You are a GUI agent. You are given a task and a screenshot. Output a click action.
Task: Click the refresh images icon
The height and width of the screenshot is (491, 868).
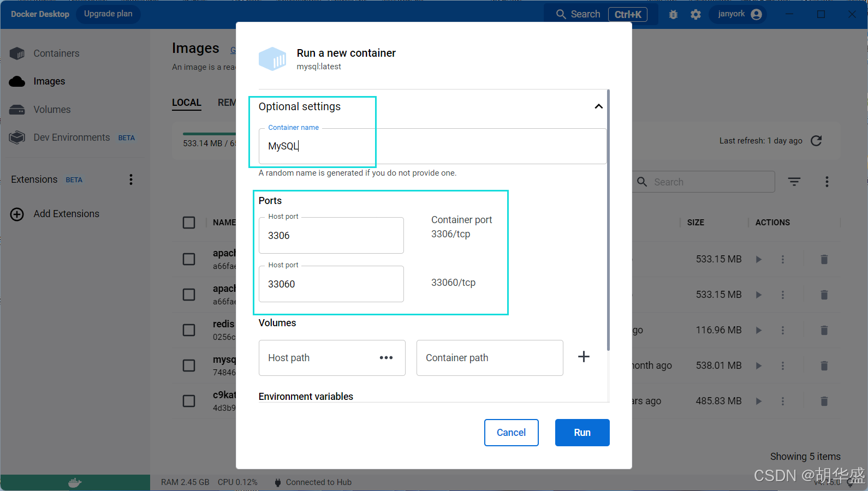click(816, 141)
